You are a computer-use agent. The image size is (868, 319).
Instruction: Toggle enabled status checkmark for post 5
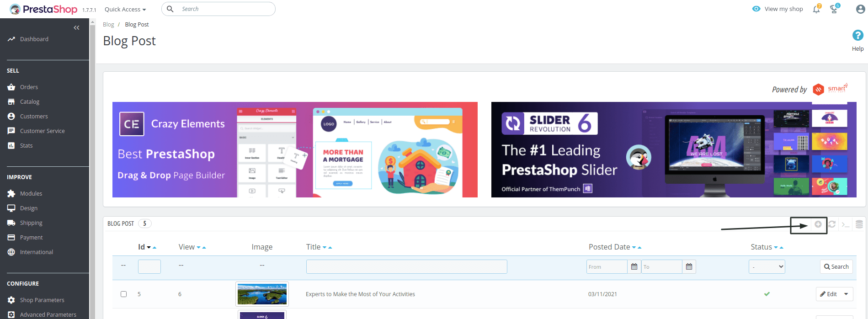(x=767, y=294)
